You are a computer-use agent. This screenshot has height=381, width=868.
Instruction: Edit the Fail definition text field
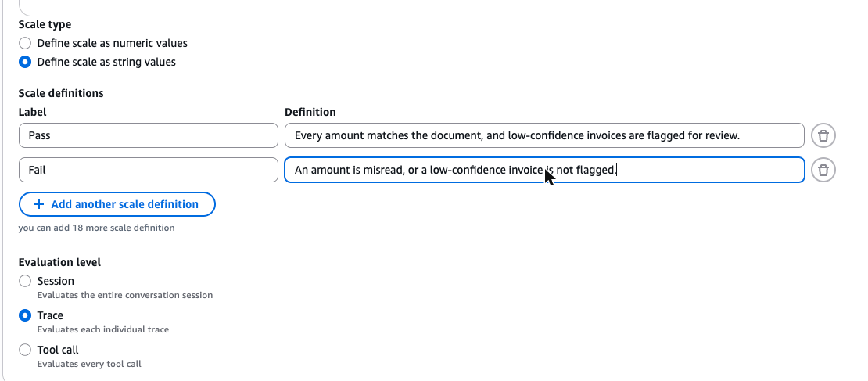tap(544, 170)
